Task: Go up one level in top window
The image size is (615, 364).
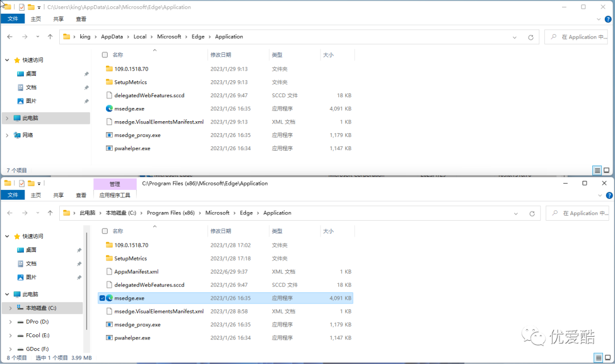Action: pos(50,37)
